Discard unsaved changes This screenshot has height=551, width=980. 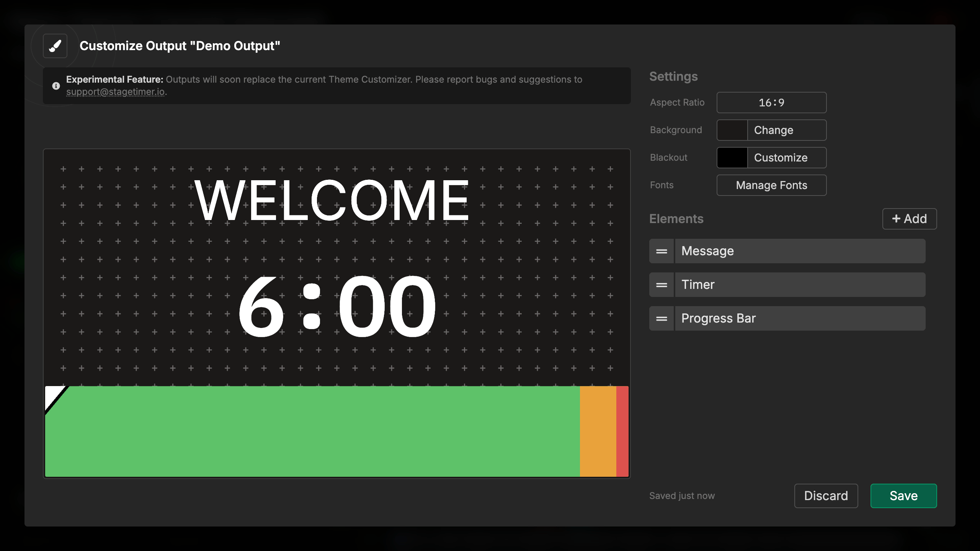826,496
